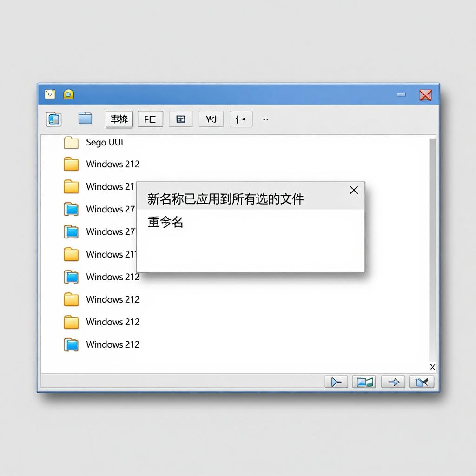Click the toolbar button with Chinese characters

pyautogui.click(x=119, y=119)
